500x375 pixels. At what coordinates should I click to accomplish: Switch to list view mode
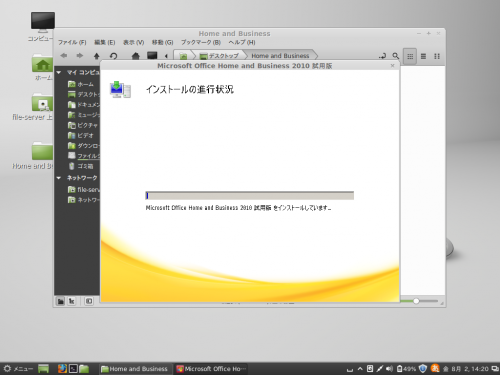click(x=423, y=56)
